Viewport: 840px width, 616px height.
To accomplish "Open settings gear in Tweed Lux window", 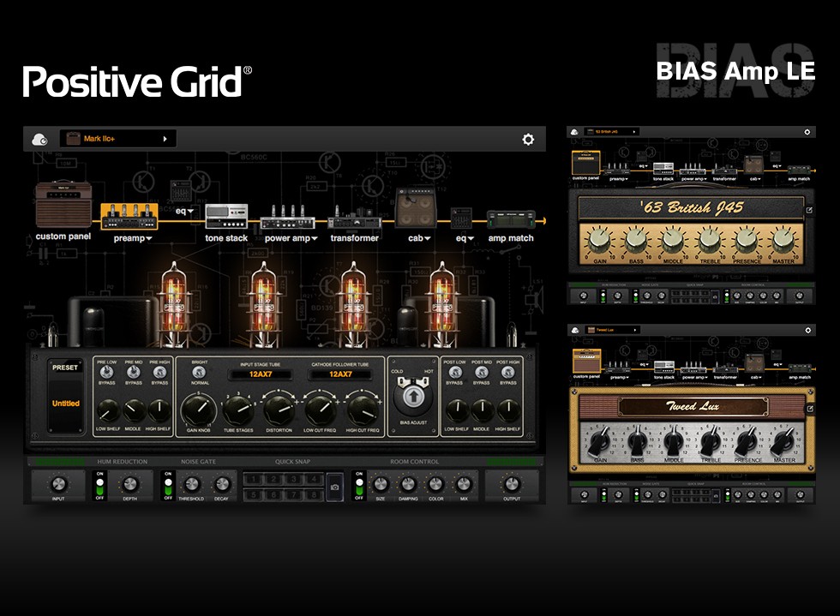I will (x=807, y=330).
